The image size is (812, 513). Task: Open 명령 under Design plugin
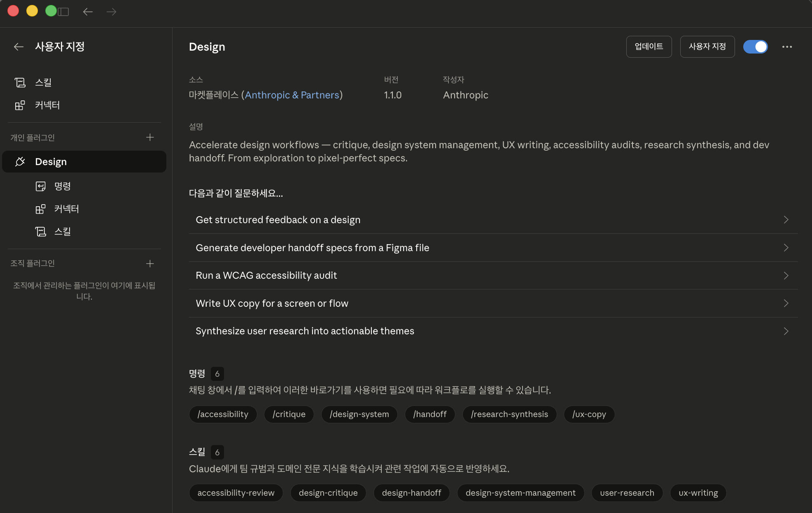point(62,186)
